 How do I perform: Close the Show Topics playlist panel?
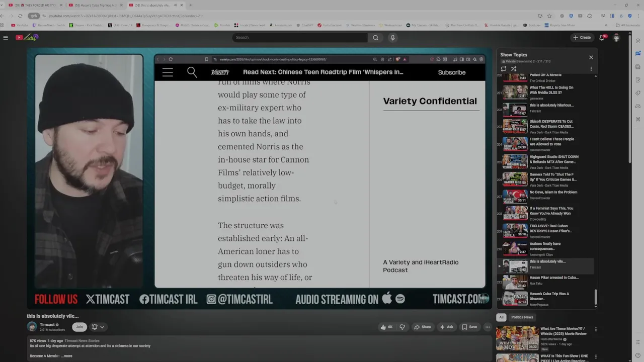coord(591,57)
